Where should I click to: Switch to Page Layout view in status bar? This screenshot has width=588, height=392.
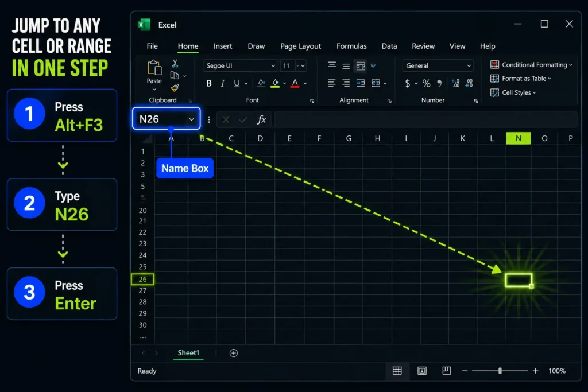422,371
